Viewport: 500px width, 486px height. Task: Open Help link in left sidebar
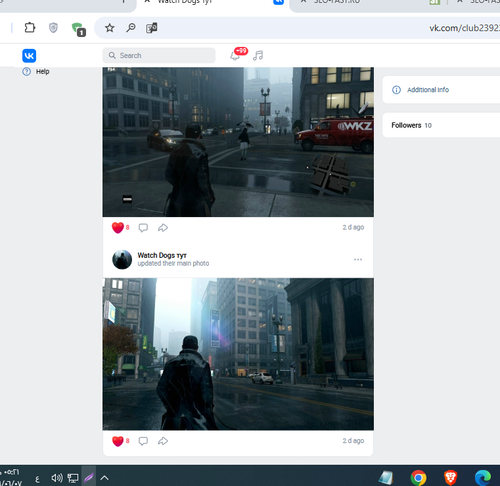(x=42, y=71)
